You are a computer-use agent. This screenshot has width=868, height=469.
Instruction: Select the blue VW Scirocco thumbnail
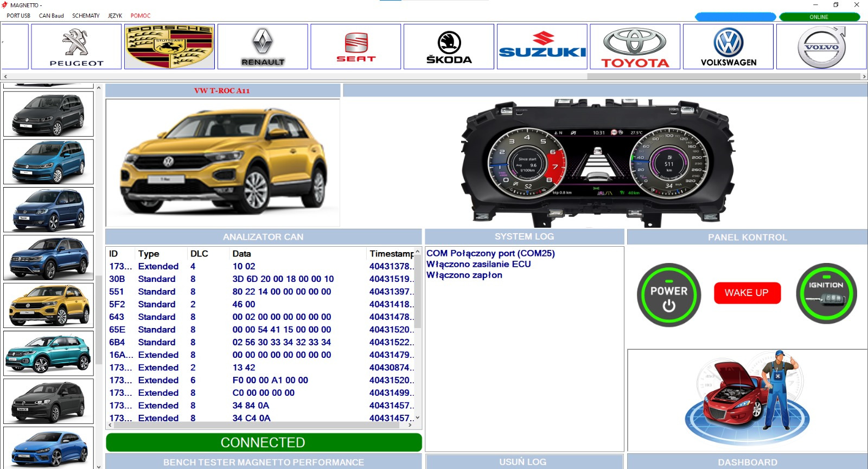click(x=49, y=448)
